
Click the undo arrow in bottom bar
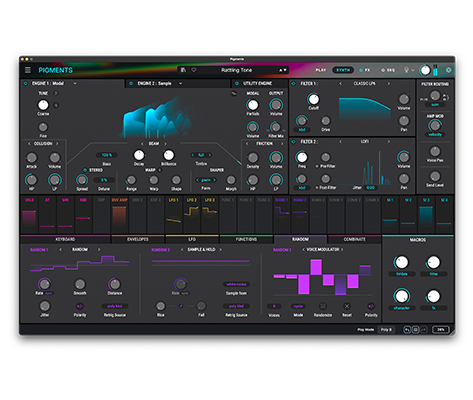(x=407, y=330)
